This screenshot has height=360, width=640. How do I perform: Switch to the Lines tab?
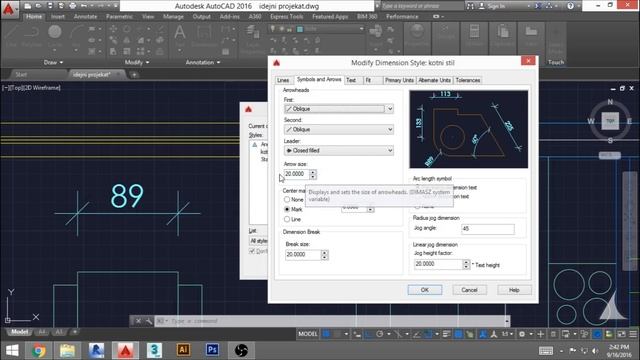(x=283, y=80)
